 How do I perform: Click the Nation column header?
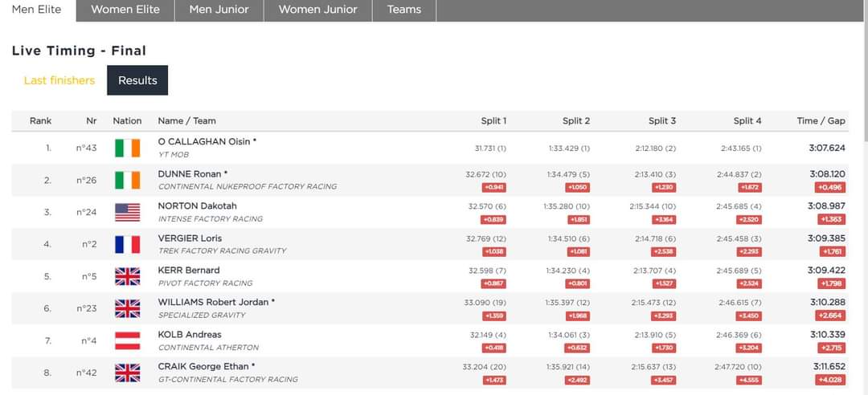127,120
